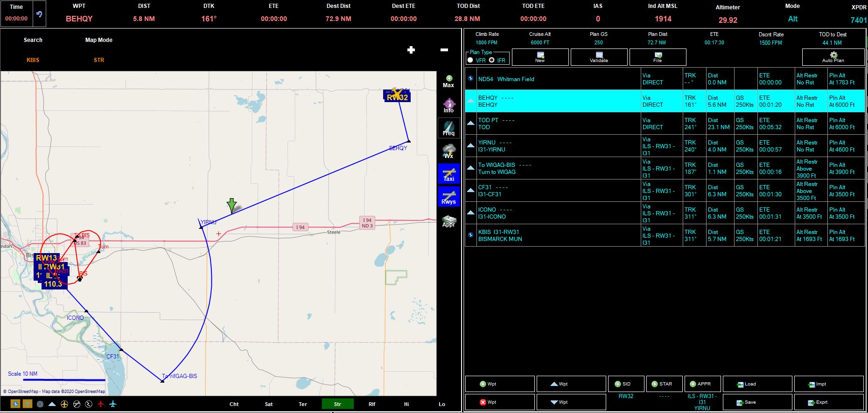Click the Save plan button

coord(757,402)
